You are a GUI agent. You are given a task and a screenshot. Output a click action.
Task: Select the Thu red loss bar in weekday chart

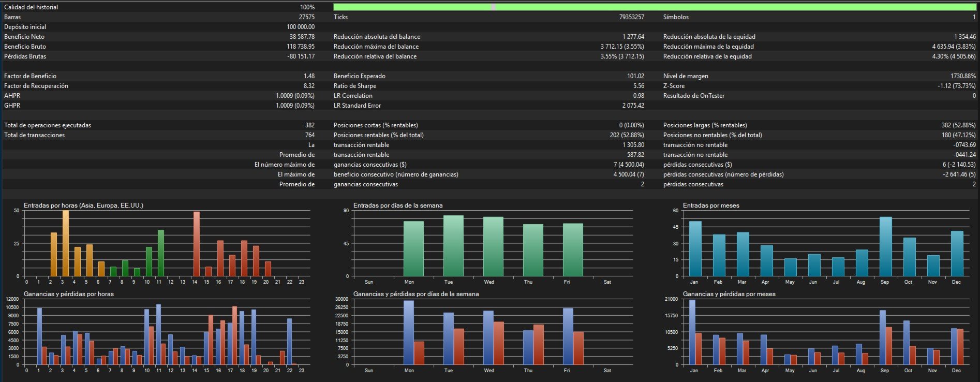[538, 345]
